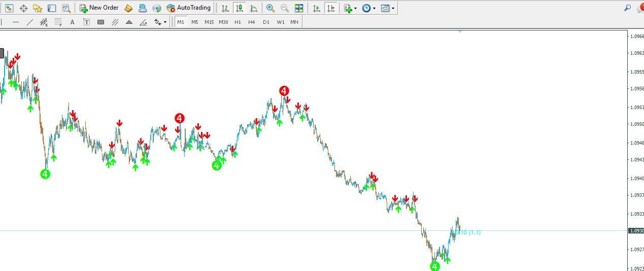
Task: Click the chart Templates icon
Action: point(385,8)
